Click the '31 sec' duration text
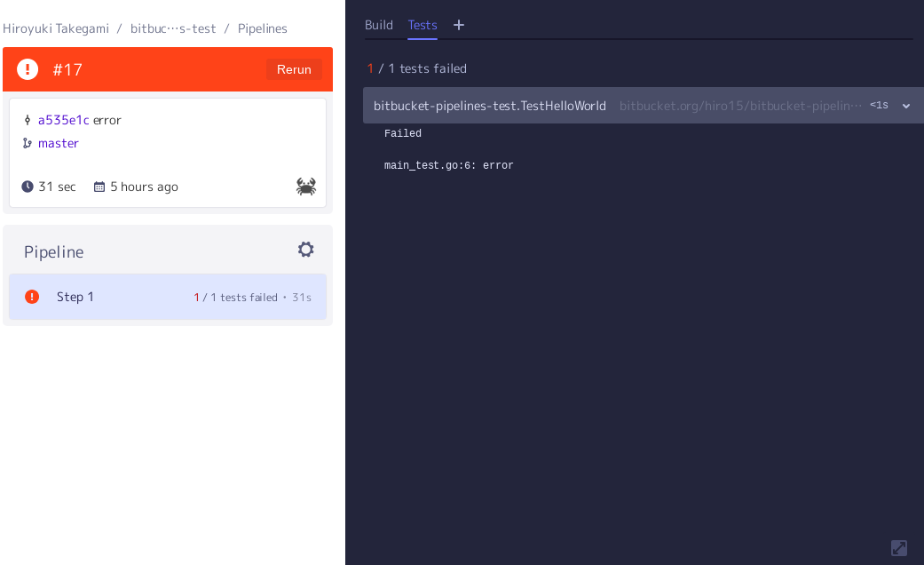The height and width of the screenshot is (565, 924). 57,187
